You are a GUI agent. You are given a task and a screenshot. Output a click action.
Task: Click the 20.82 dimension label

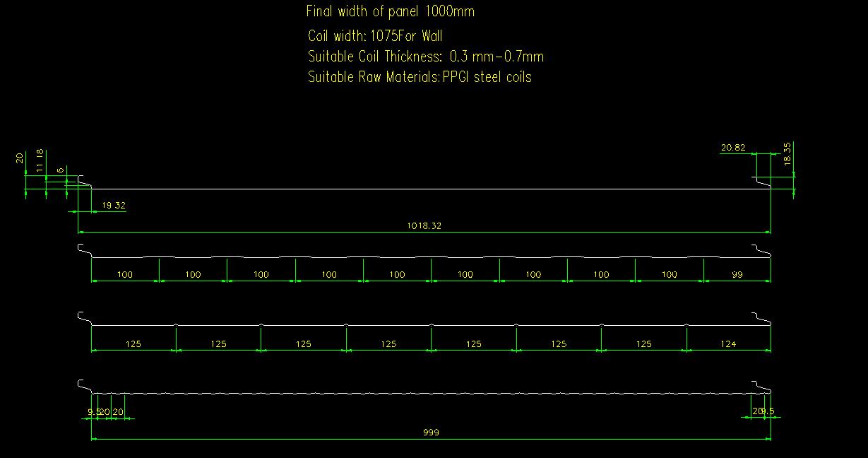pyautogui.click(x=732, y=148)
